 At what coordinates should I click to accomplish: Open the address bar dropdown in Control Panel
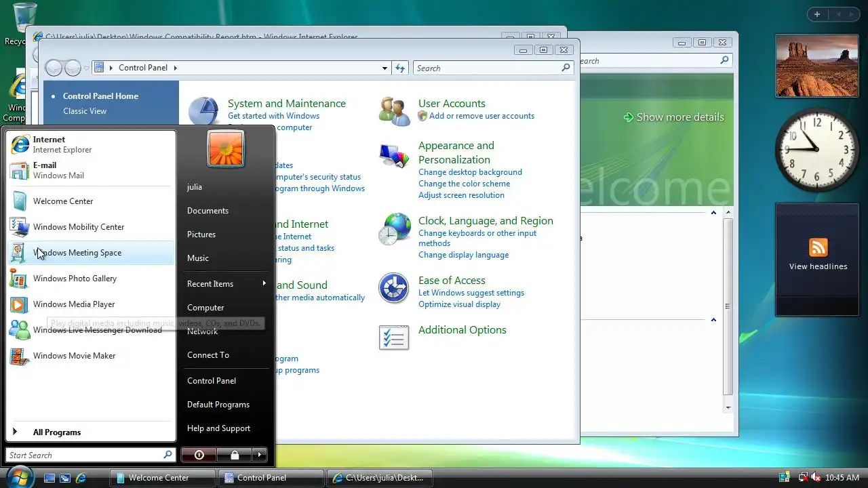tap(384, 68)
